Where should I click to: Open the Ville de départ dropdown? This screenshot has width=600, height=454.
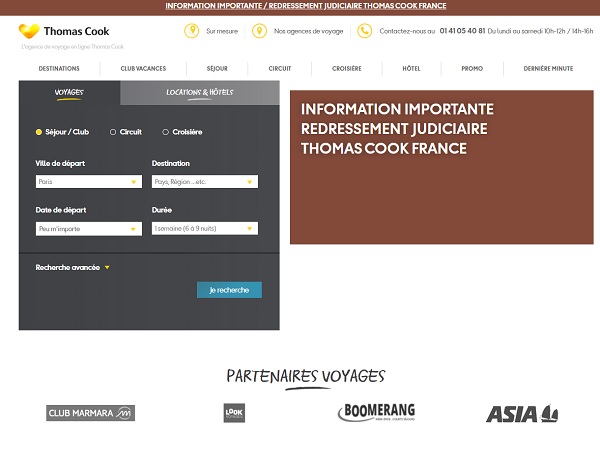tap(88, 182)
